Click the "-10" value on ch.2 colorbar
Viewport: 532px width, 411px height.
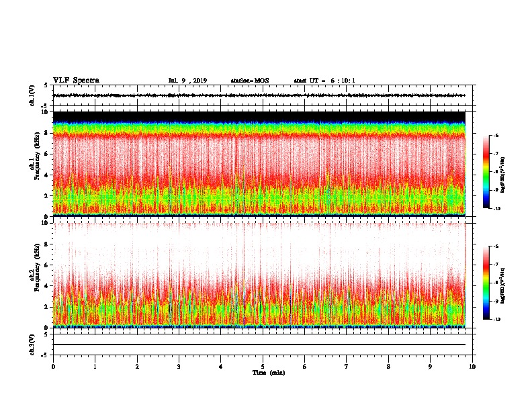pyautogui.click(x=496, y=320)
